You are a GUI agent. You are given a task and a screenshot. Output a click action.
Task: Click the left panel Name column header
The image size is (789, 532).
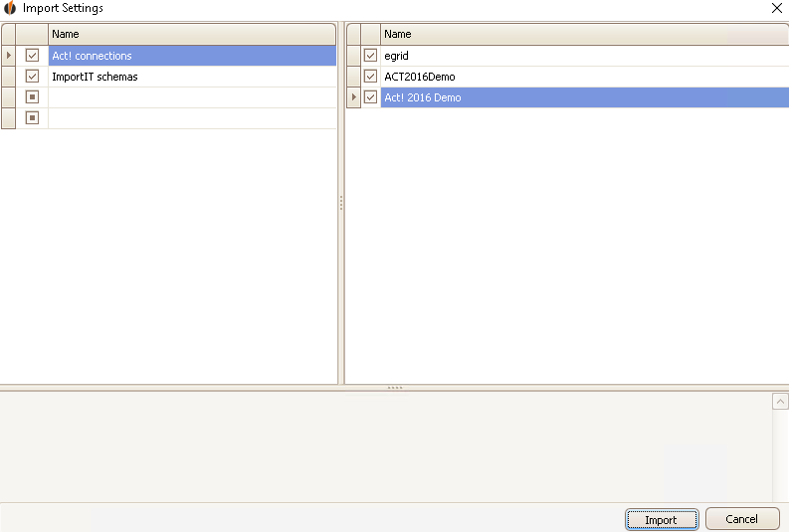tap(192, 34)
